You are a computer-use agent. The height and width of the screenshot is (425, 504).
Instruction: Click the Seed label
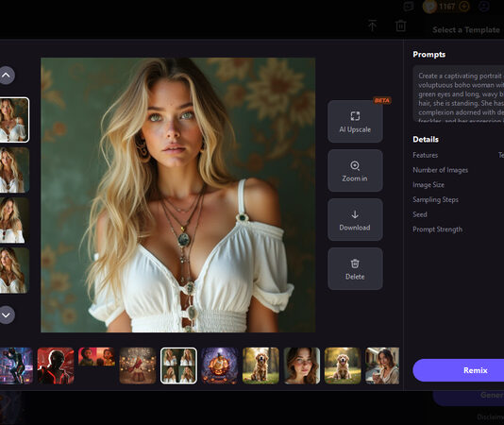[420, 214]
